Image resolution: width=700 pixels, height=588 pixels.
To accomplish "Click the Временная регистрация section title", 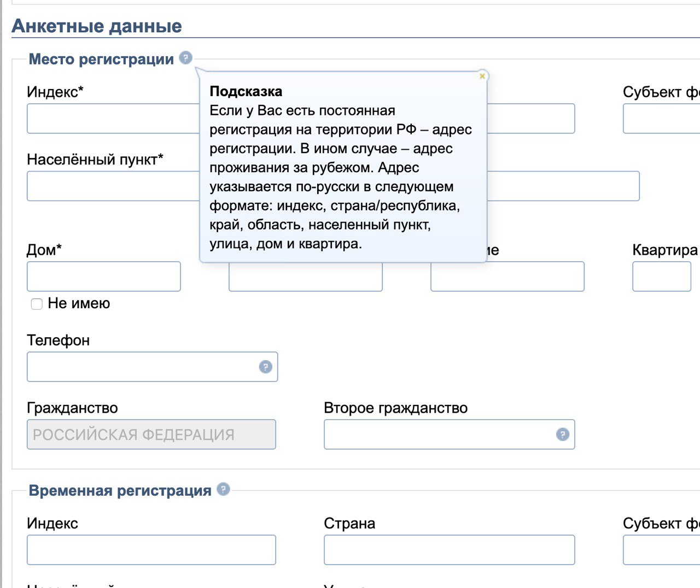I will [x=120, y=491].
